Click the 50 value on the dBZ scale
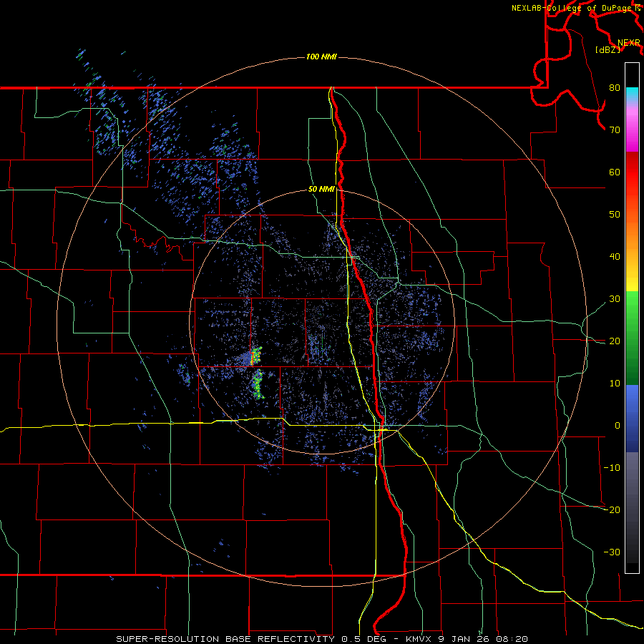Image resolution: width=644 pixels, height=644 pixels. [615, 215]
